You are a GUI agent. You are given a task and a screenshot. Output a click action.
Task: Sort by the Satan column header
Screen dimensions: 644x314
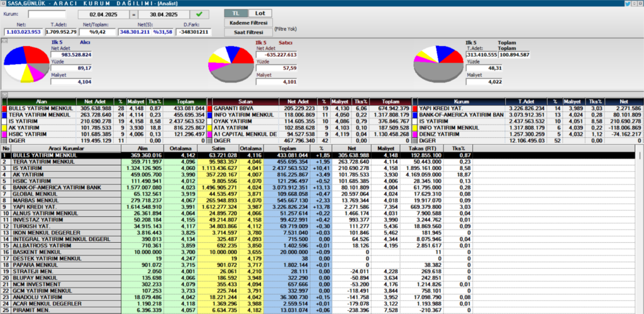click(x=246, y=101)
